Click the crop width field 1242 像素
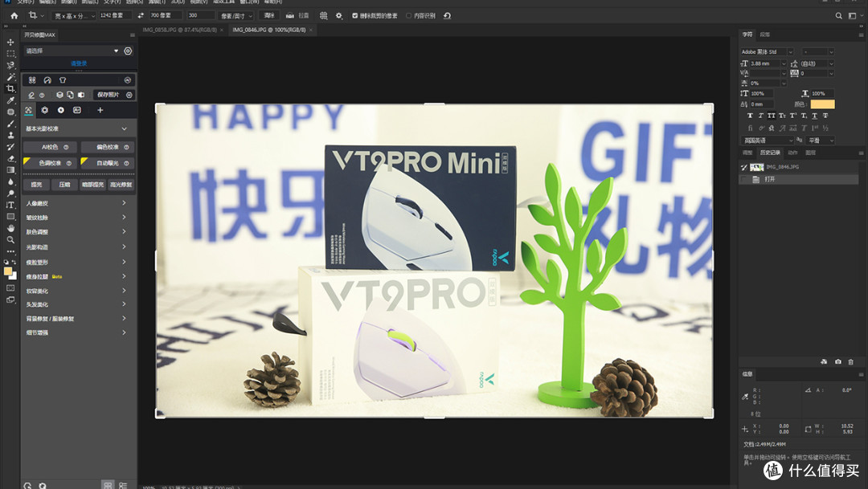The image size is (868, 489). [115, 15]
